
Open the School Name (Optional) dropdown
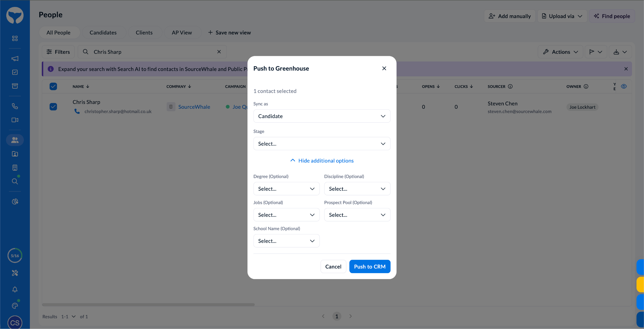[286, 241]
